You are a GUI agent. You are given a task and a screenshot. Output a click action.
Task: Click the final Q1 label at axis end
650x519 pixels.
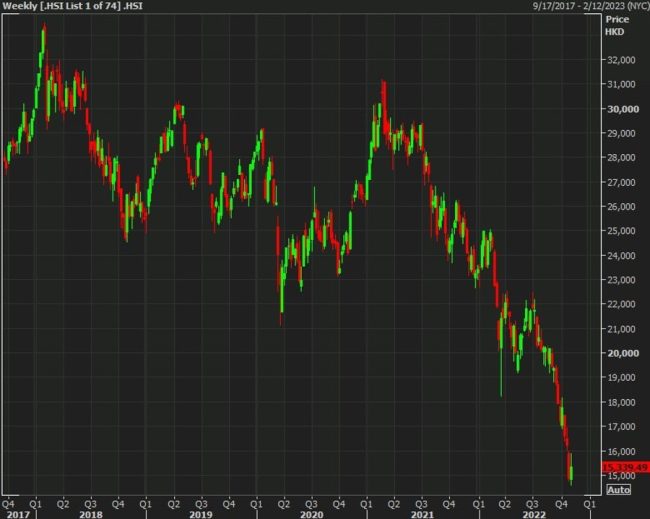(x=589, y=504)
